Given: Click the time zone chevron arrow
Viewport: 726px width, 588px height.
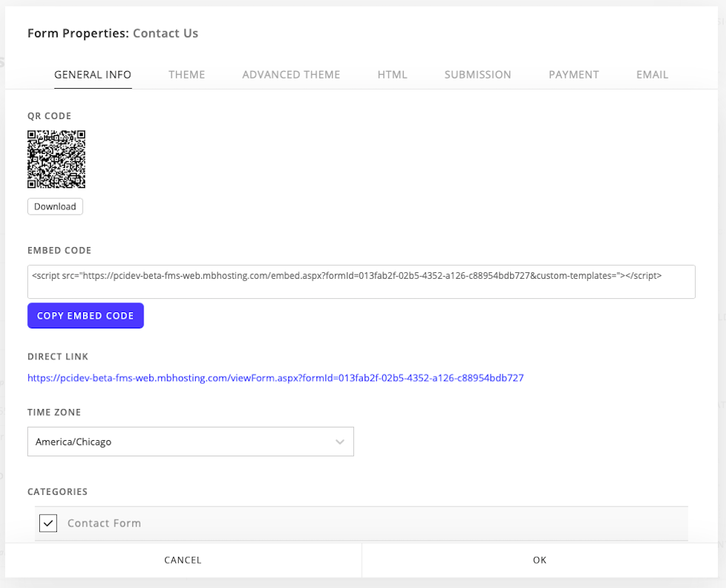Looking at the screenshot, I should point(340,442).
